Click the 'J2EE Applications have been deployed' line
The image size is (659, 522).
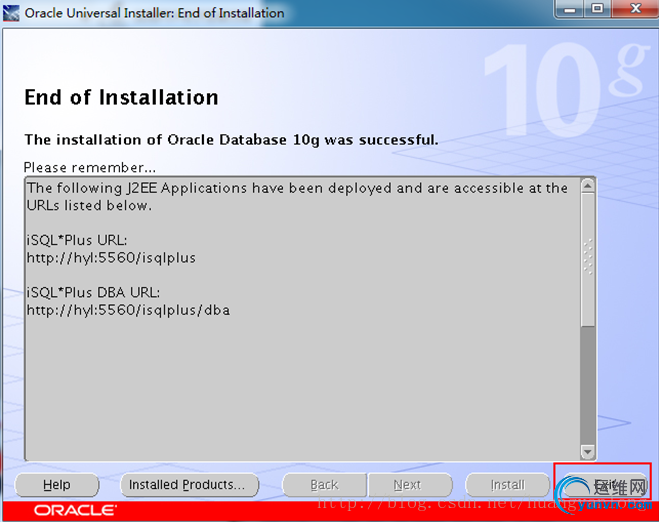298,188
